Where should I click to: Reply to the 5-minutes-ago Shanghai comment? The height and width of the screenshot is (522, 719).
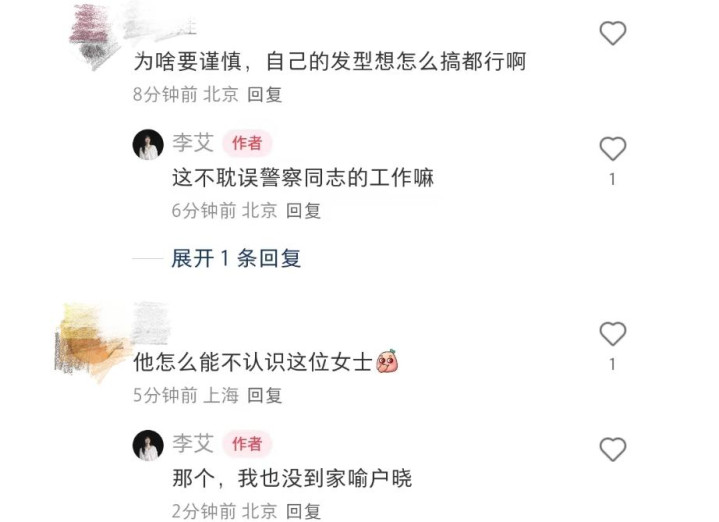point(265,395)
